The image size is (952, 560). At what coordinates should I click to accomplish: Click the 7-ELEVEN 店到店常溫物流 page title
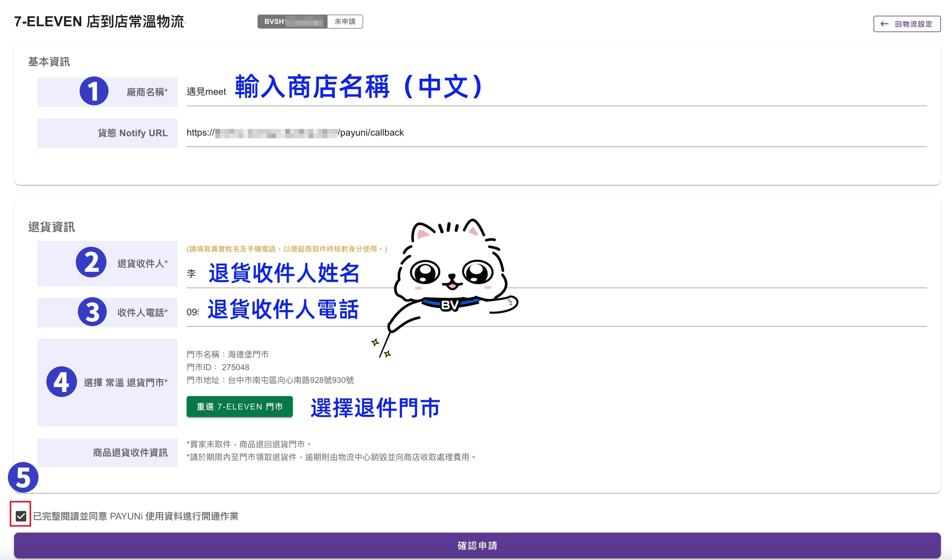point(100,22)
